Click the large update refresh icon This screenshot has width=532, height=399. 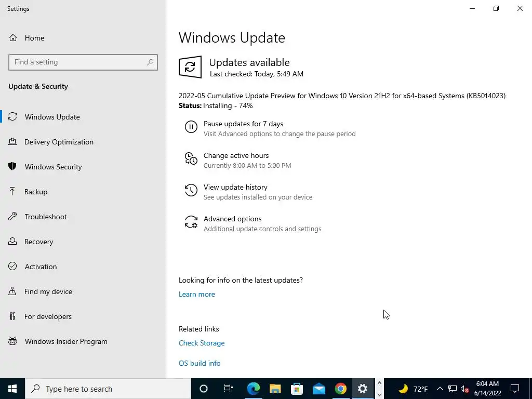190,67
